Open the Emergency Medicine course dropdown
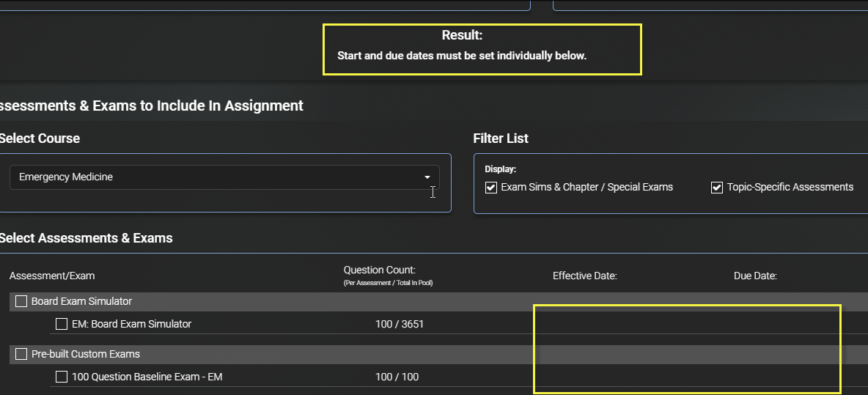 (224, 177)
